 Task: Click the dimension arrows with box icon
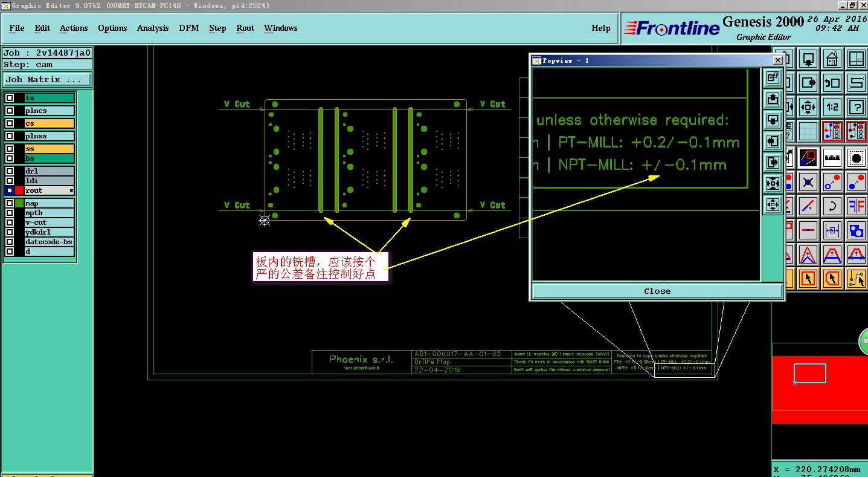coord(832,230)
